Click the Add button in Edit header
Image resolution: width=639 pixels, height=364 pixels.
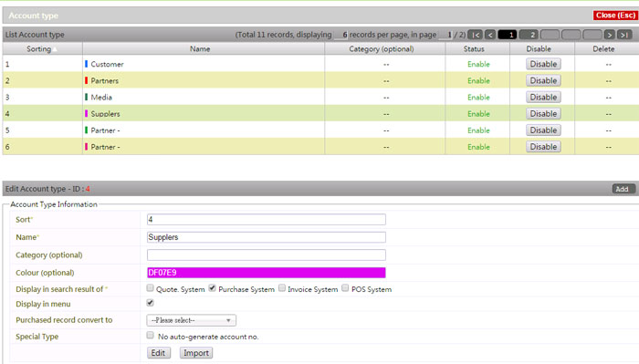(x=623, y=189)
